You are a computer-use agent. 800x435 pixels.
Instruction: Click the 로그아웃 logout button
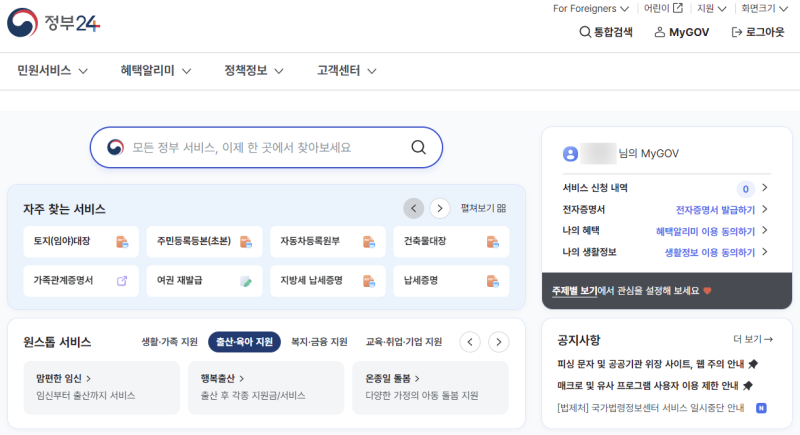758,32
